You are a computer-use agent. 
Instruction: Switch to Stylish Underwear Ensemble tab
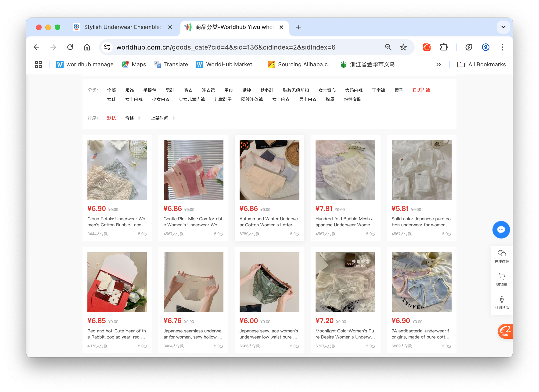(122, 27)
